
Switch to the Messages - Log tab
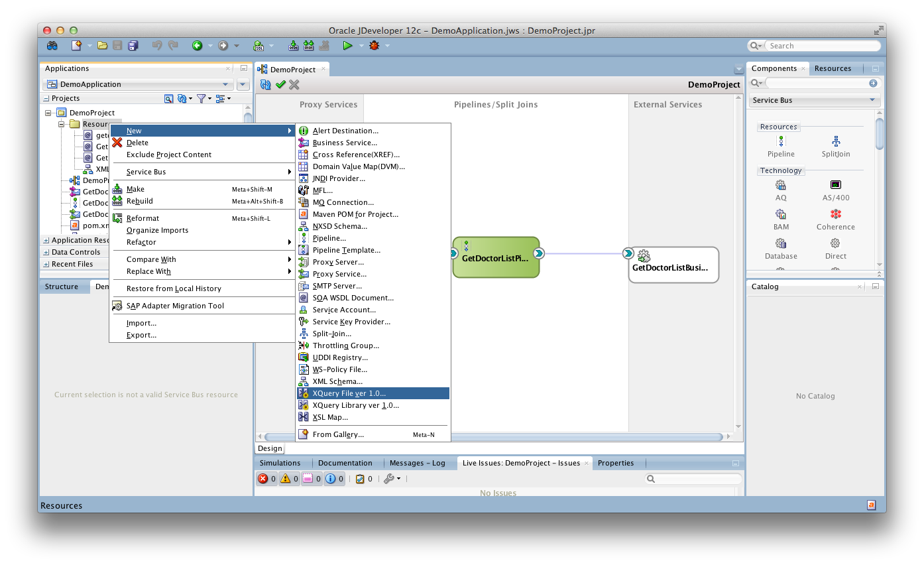[x=418, y=463]
